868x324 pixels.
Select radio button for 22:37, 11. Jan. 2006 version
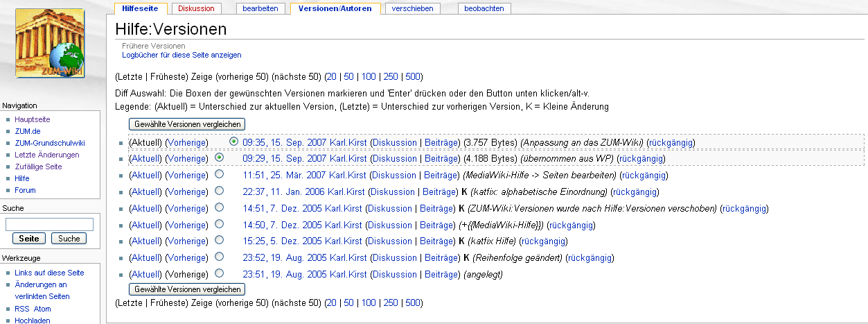[x=220, y=191]
